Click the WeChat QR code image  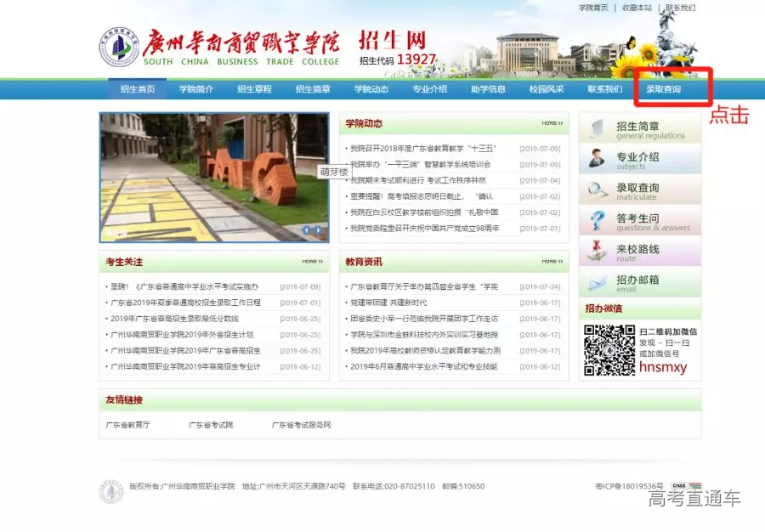coord(609,349)
